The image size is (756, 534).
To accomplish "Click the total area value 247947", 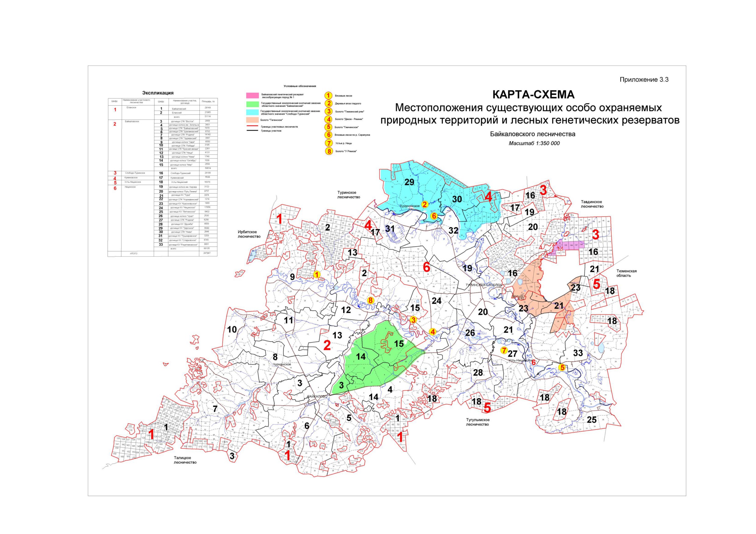I will [207, 253].
